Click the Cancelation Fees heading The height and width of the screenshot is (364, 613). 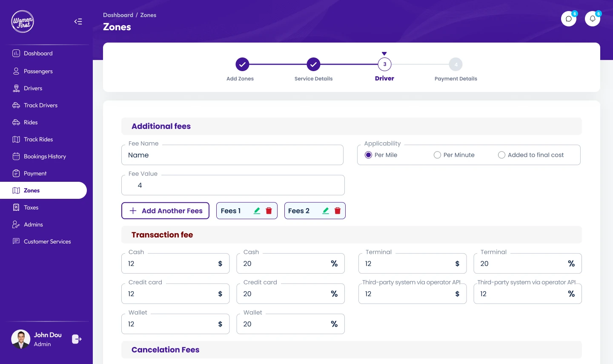166,350
